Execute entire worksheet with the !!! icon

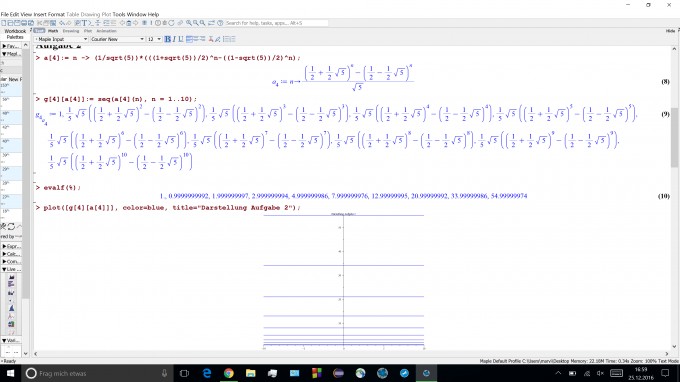pyautogui.click(x=144, y=23)
